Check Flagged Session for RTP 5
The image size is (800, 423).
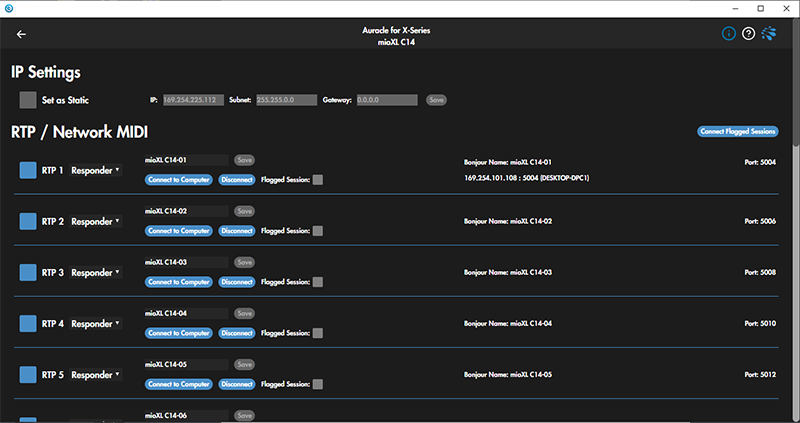pos(318,384)
